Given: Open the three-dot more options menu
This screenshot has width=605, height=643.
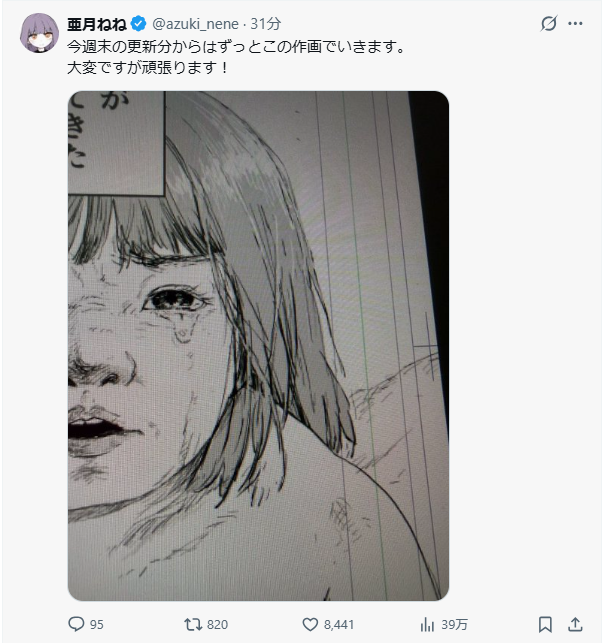Looking at the screenshot, I should [x=575, y=23].
